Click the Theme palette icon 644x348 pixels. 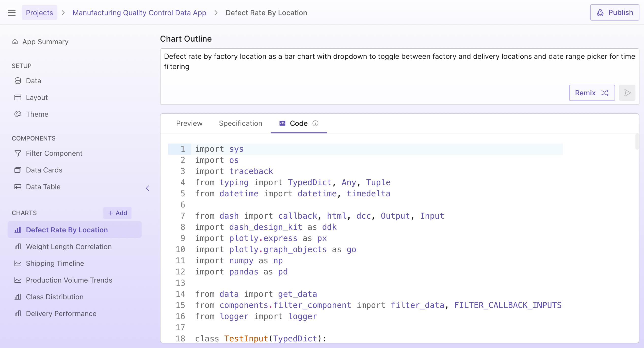(18, 114)
